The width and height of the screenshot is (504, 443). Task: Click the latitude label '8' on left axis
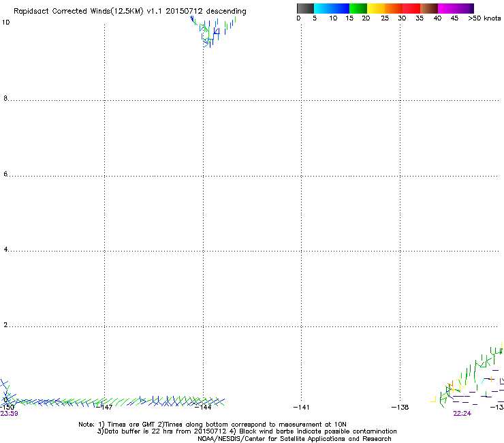tap(5, 98)
